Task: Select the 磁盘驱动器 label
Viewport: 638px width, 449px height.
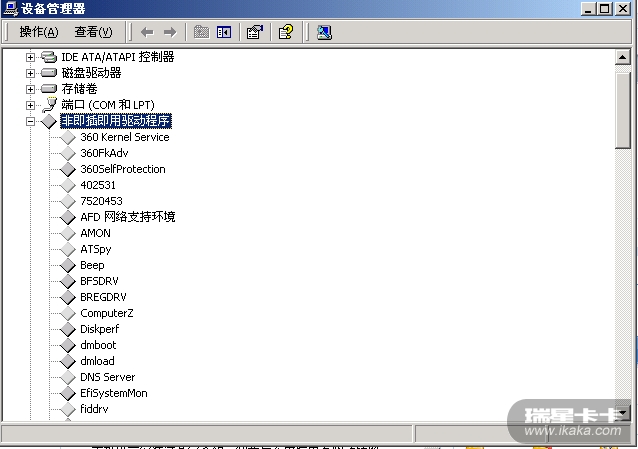Action: (x=91, y=73)
